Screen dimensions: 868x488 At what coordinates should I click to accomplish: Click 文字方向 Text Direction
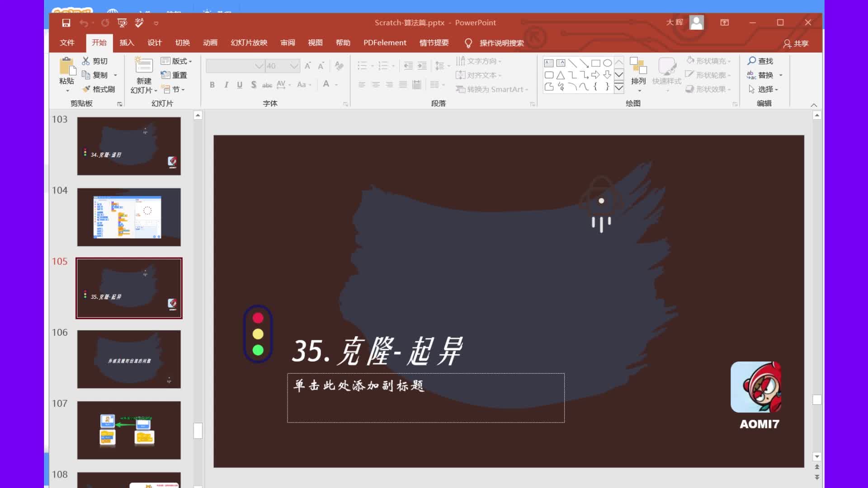click(x=478, y=61)
